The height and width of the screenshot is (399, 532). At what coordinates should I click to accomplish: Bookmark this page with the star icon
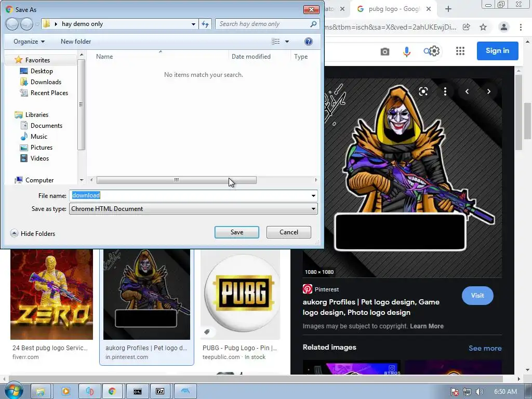click(x=483, y=27)
